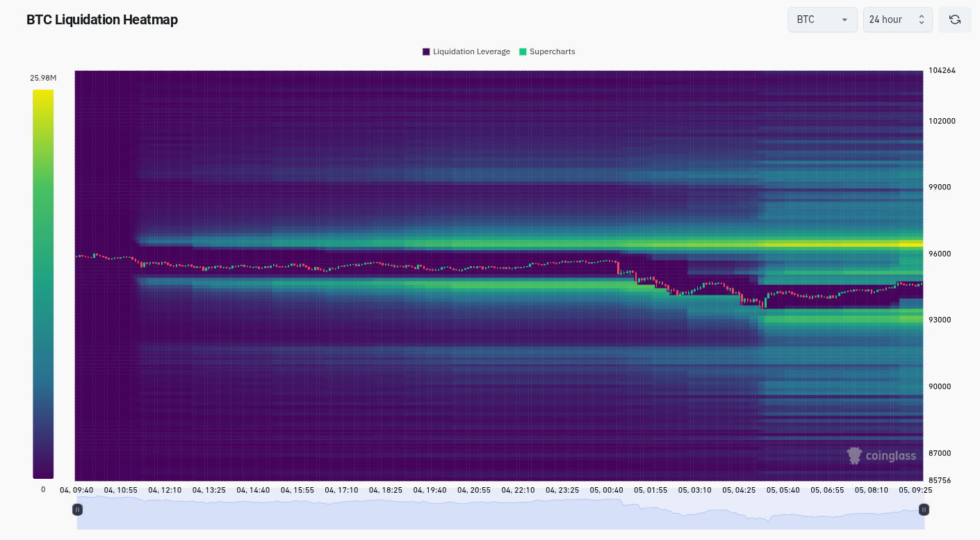This screenshot has height=540, width=980.
Task: Click the coinglass logo watermark
Action: pyautogui.click(x=881, y=456)
